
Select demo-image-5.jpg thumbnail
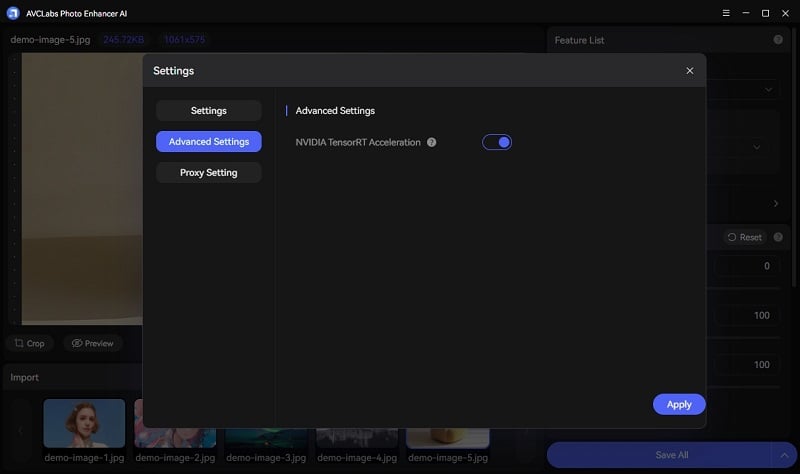447,438
